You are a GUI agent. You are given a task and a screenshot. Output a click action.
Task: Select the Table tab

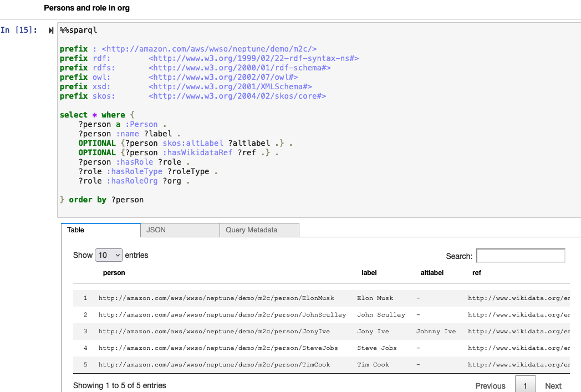[x=76, y=230]
